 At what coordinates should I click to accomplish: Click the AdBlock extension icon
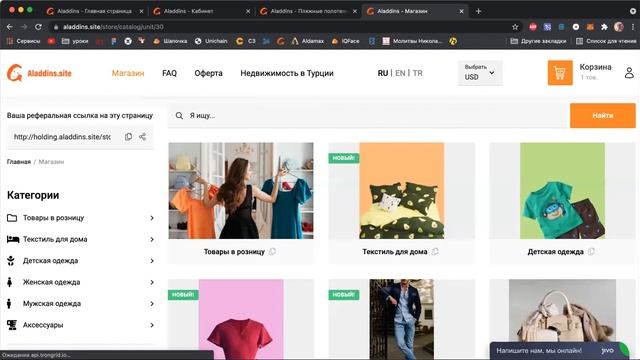533,27
